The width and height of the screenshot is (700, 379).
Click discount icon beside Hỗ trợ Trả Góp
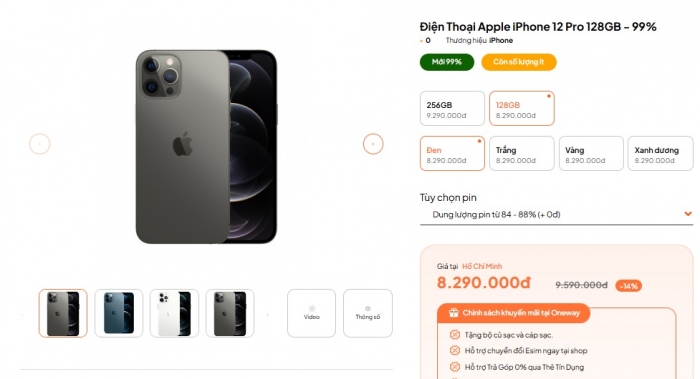pos(454,367)
